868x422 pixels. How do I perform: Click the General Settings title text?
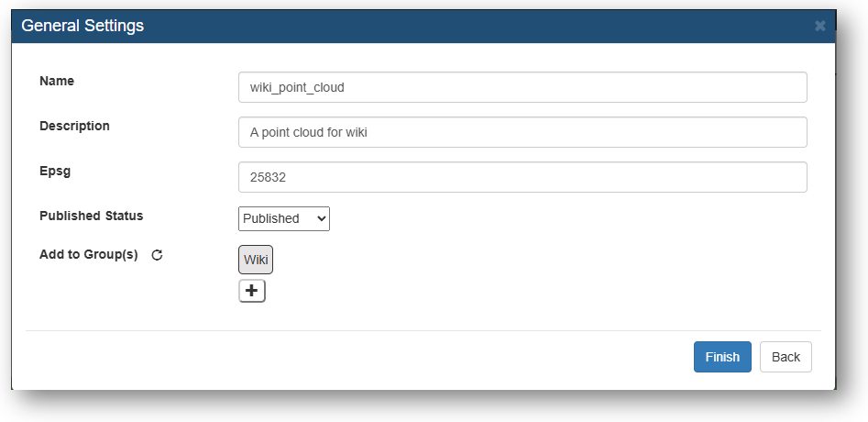(x=82, y=26)
